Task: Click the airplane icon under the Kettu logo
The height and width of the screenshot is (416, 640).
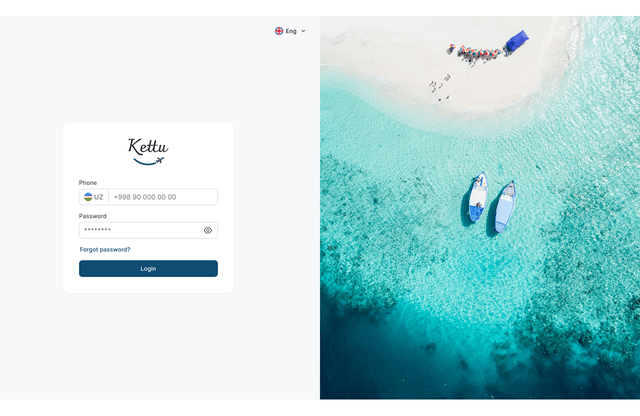Action: [x=160, y=160]
